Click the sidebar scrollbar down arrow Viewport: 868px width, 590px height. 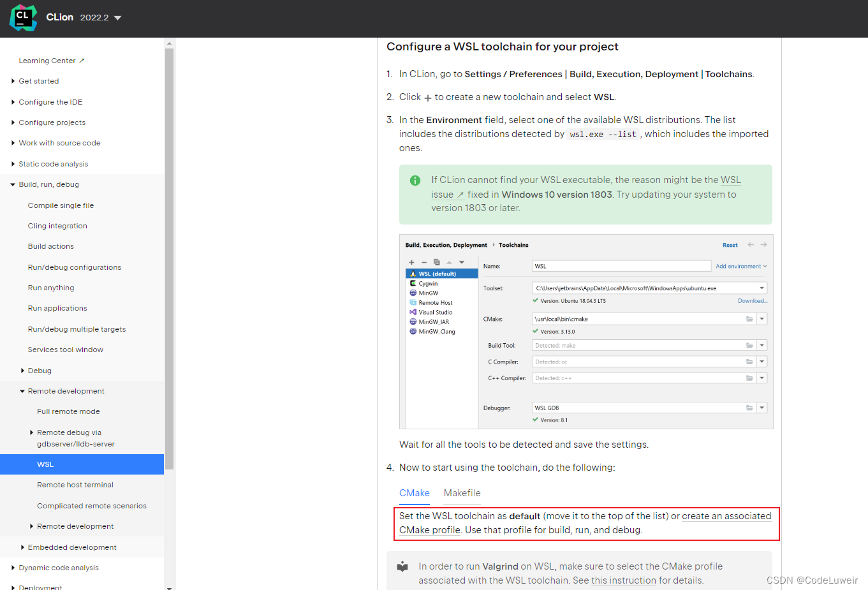169,587
